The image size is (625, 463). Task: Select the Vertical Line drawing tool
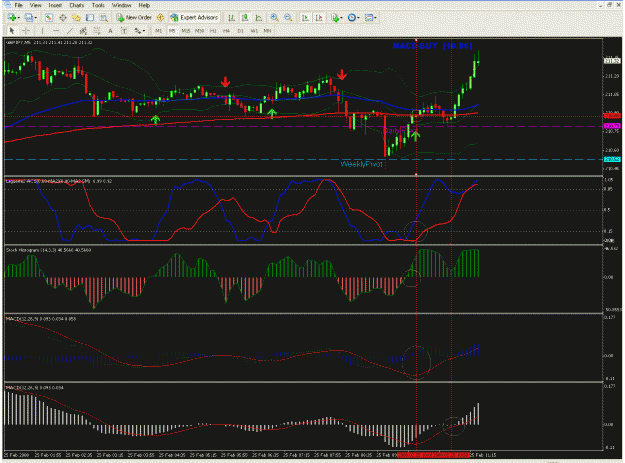(x=43, y=31)
